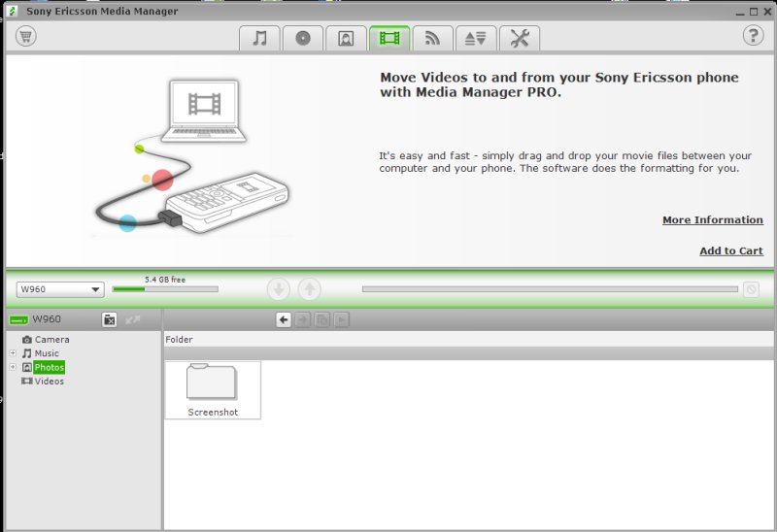This screenshot has height=532, width=777.
Task: Click the Media Manager PRO headline text
Action: tap(559, 84)
